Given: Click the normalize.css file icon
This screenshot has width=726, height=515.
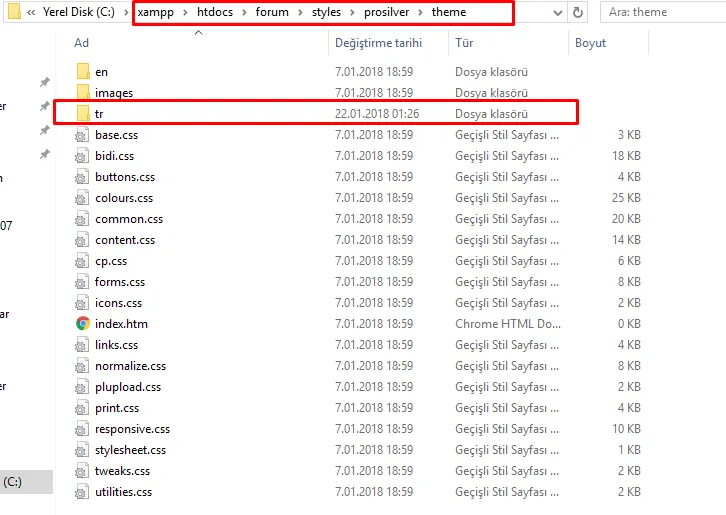Looking at the screenshot, I should click(x=82, y=366).
